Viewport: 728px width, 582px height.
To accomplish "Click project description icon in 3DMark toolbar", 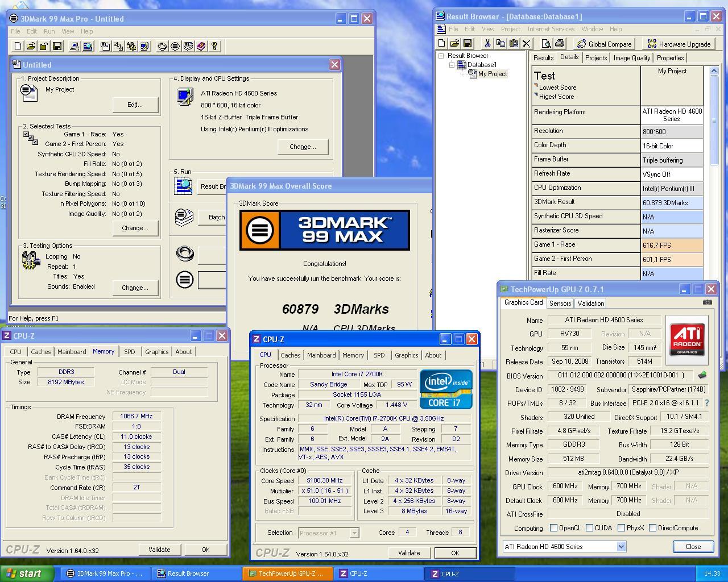I will [x=105, y=46].
